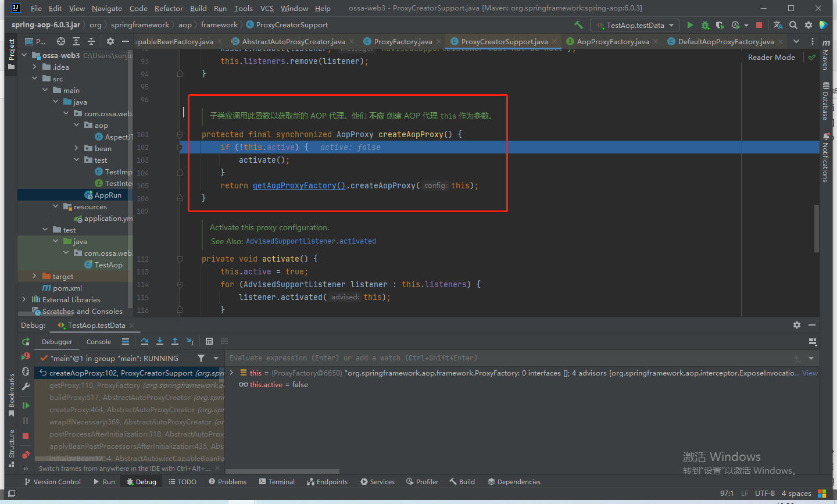Viewport: 837px width, 504px height.
Task: Open Project panel options gear
Action: [110, 41]
